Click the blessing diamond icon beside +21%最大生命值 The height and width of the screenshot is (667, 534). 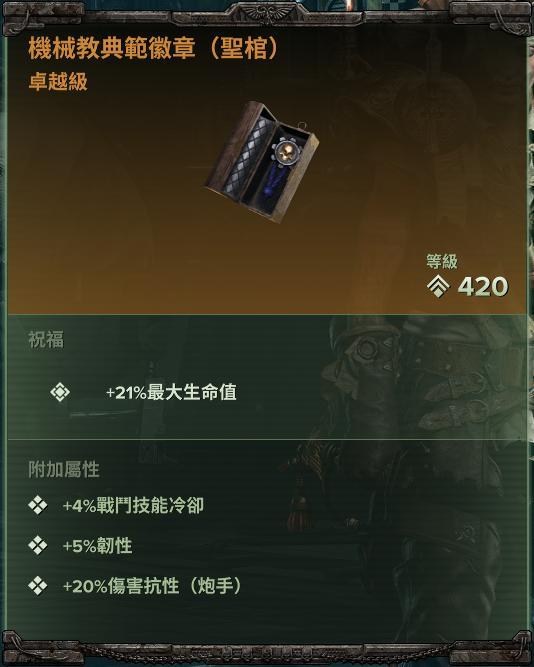60,392
